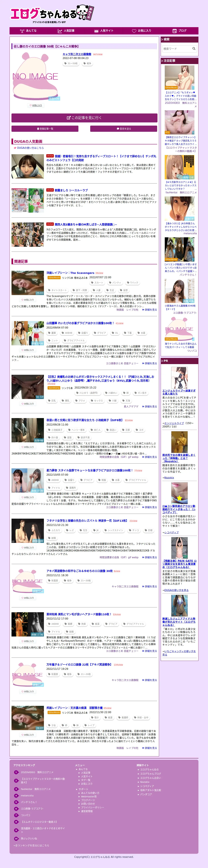Click the 登録記事一覧 button

pos(45,129)
